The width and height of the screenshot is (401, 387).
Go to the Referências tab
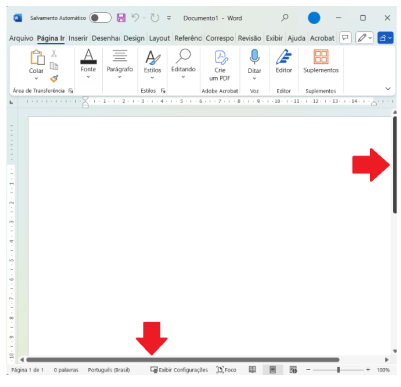point(188,38)
